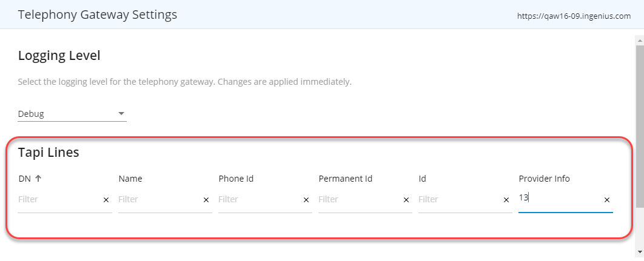Focus the Name filter input field
This screenshot has height=261, width=644.
coord(158,199)
